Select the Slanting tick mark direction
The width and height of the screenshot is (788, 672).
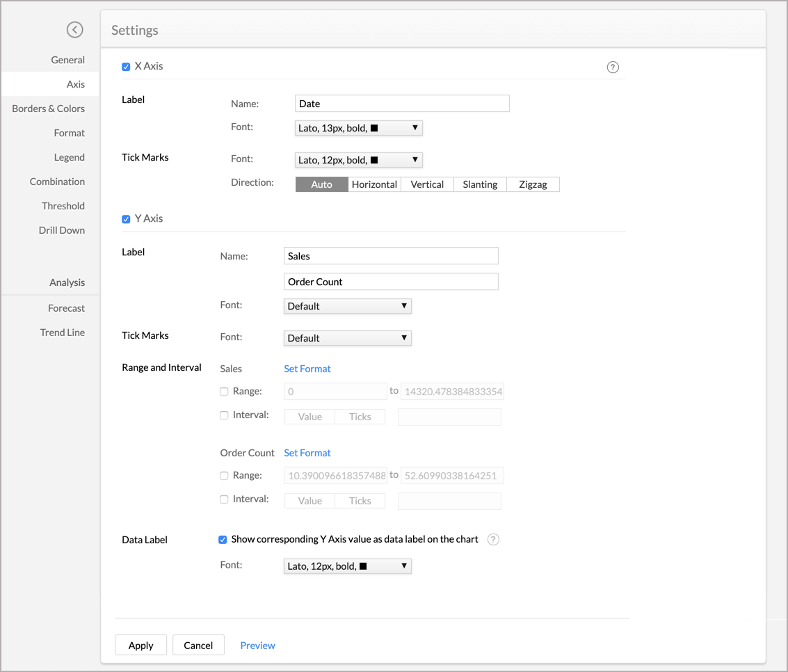click(x=480, y=184)
